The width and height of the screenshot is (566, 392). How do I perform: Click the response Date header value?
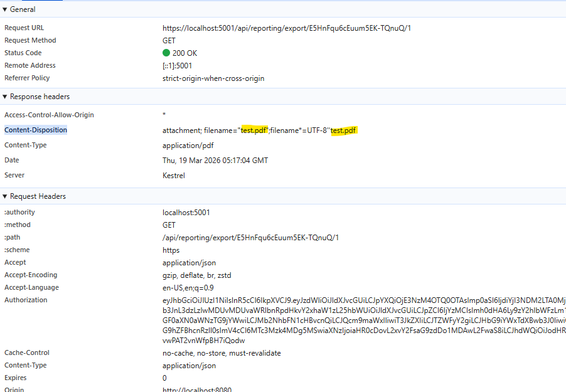pos(215,161)
